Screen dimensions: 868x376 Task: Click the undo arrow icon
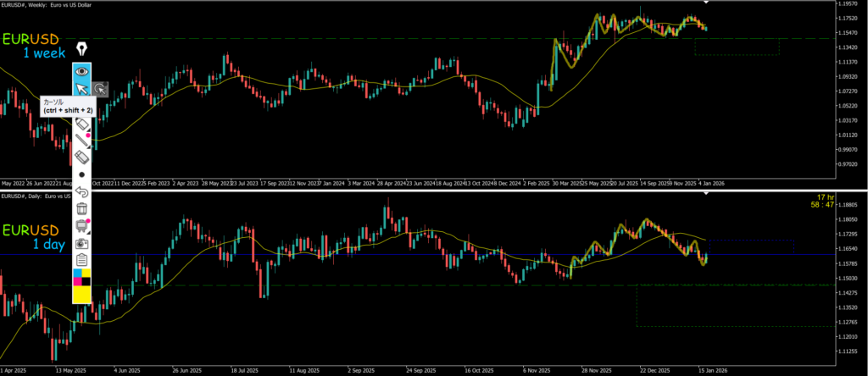click(x=82, y=191)
